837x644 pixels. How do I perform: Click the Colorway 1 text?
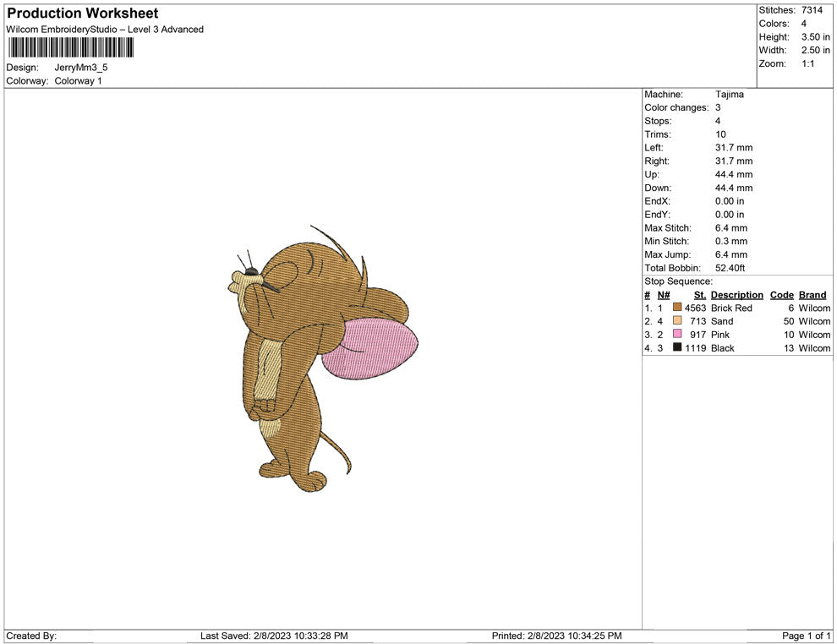point(78,81)
